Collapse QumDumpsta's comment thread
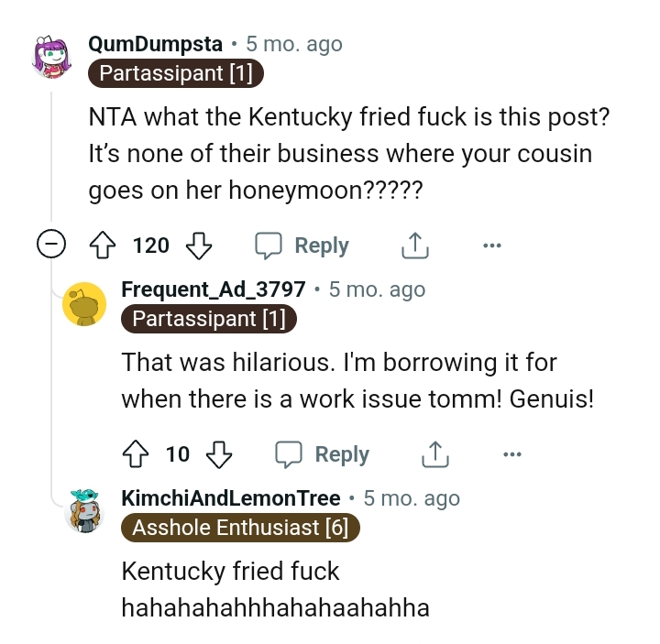 [x=50, y=245]
